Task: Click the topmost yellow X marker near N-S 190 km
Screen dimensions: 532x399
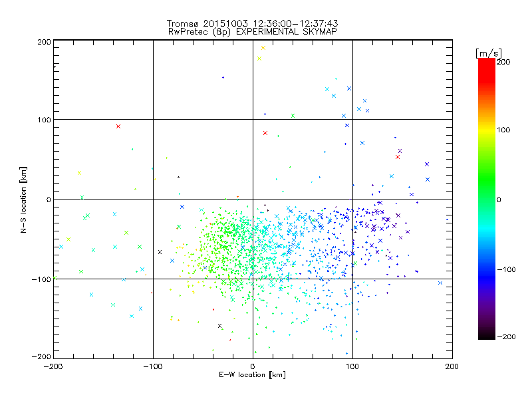Action: click(x=263, y=48)
